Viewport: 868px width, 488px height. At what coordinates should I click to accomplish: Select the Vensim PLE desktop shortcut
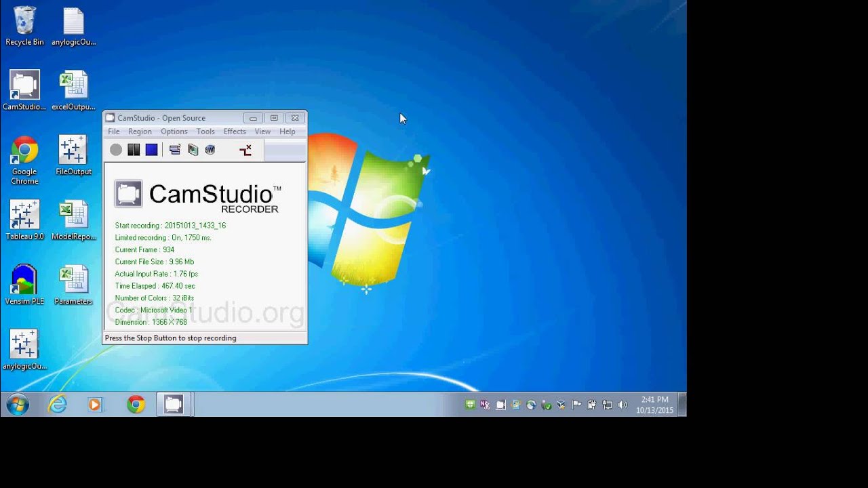click(x=24, y=285)
